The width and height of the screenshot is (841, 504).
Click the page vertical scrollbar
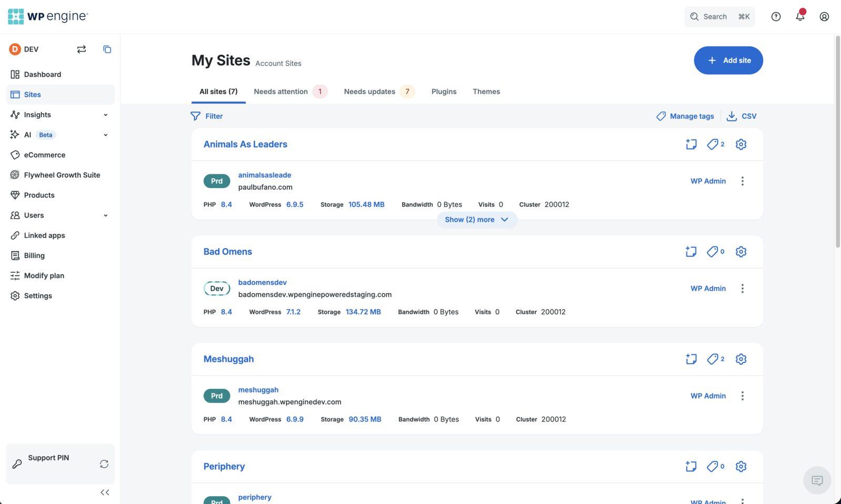(x=838, y=142)
